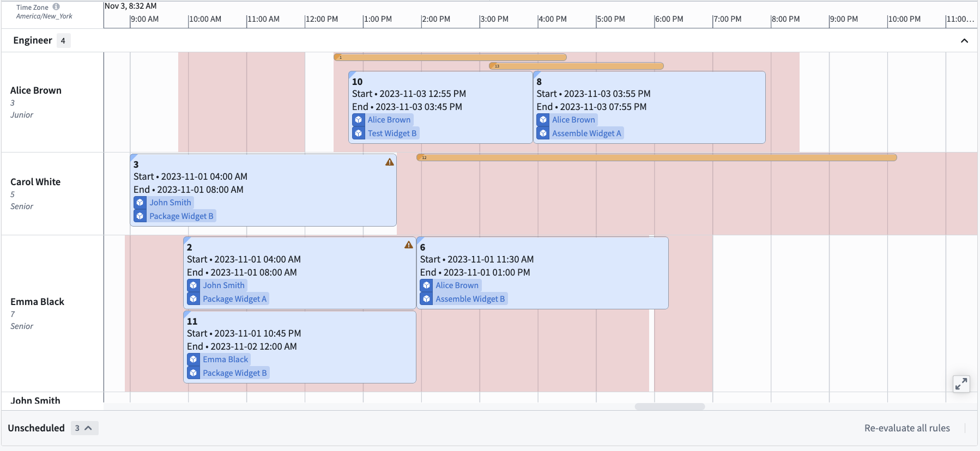
Task: Select task card 11 in Emma Black row
Action: point(300,347)
